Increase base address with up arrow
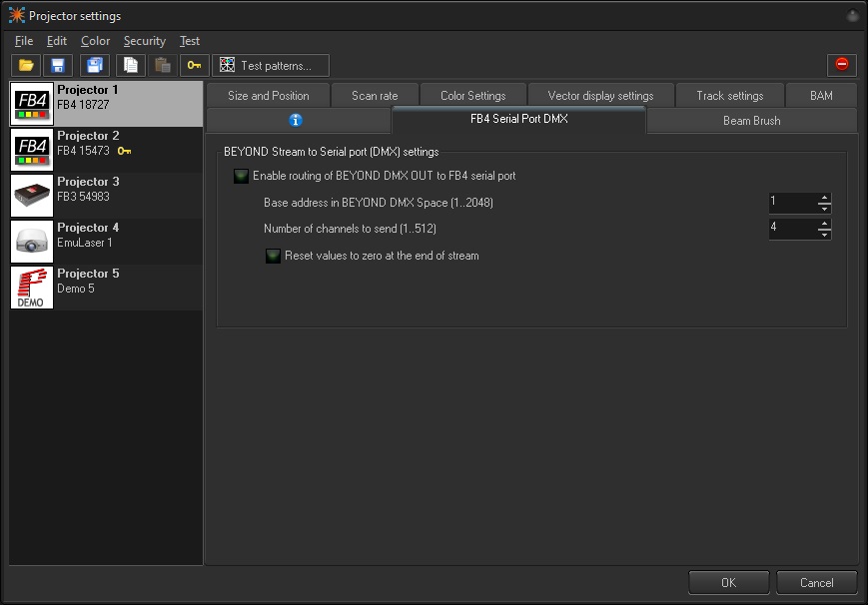This screenshot has width=868, height=605. (x=824, y=198)
